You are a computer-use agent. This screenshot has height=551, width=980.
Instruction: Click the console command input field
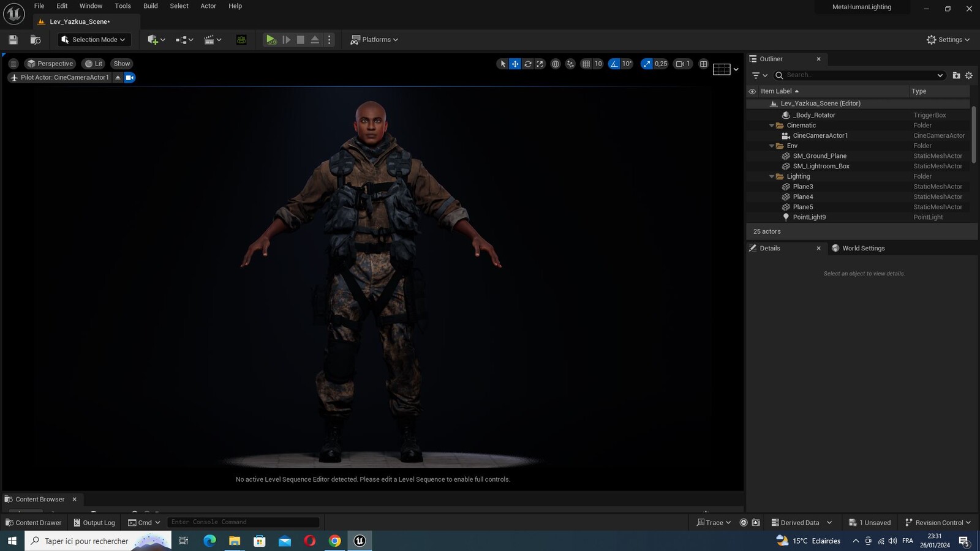coord(243,522)
